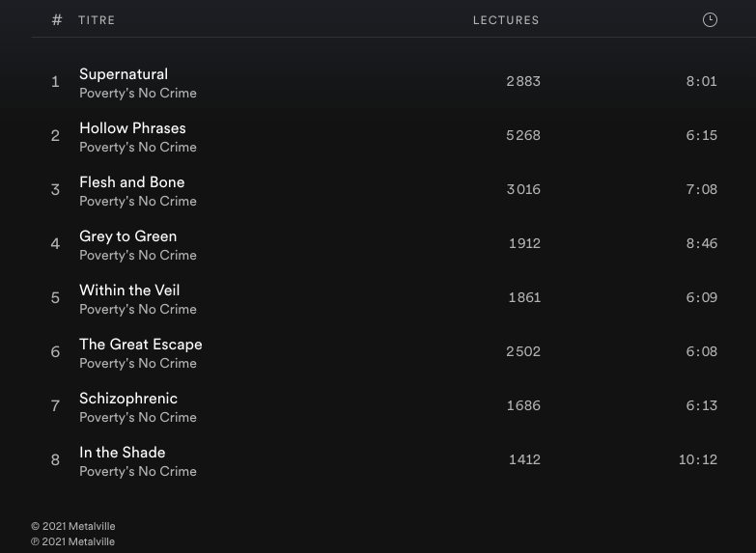This screenshot has height=553, width=756.
Task: Select the Schizophrenic song title
Action: [128, 399]
